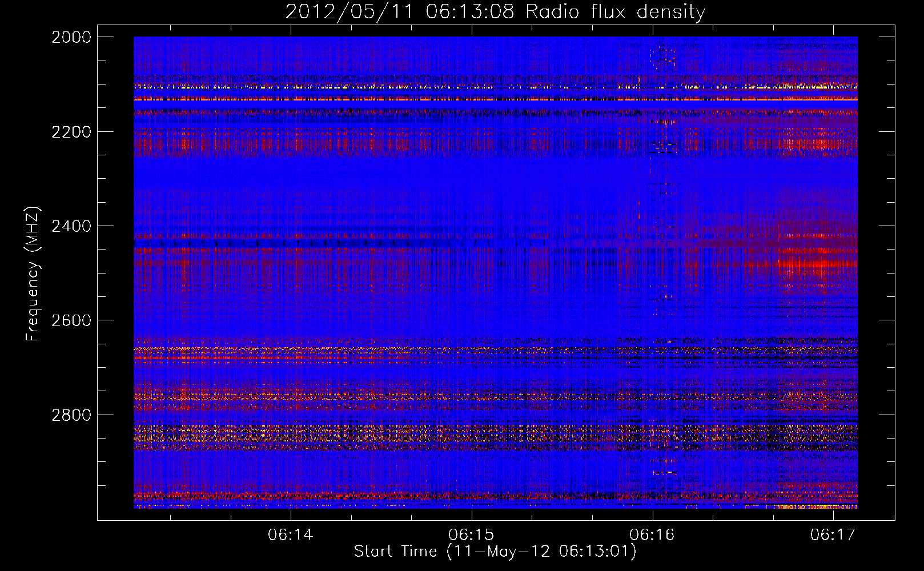Click the "Start Time (11-May-12 06:13:01)" axis label
The height and width of the screenshot is (571, 924).
(x=495, y=552)
